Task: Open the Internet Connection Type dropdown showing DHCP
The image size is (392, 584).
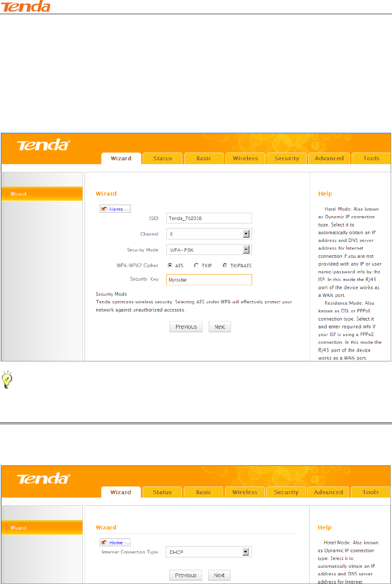Action: click(208, 552)
